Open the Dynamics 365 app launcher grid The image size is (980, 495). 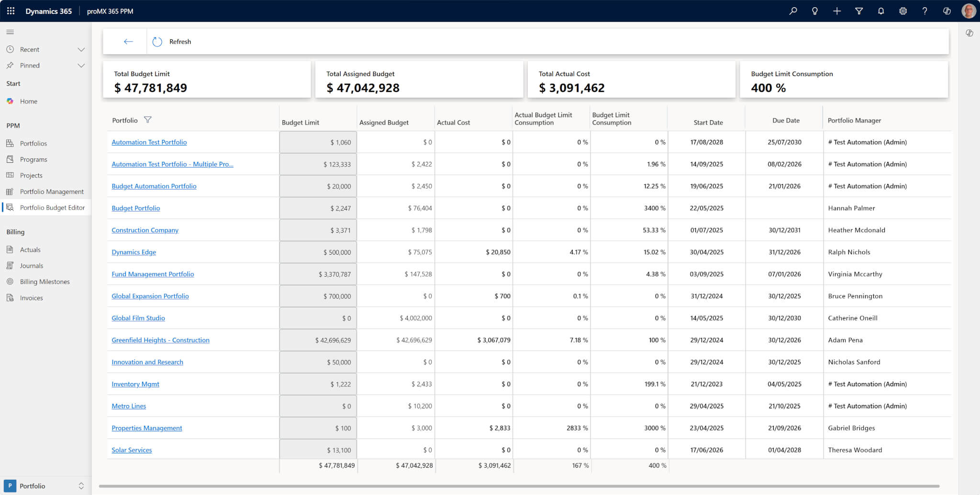tap(11, 11)
